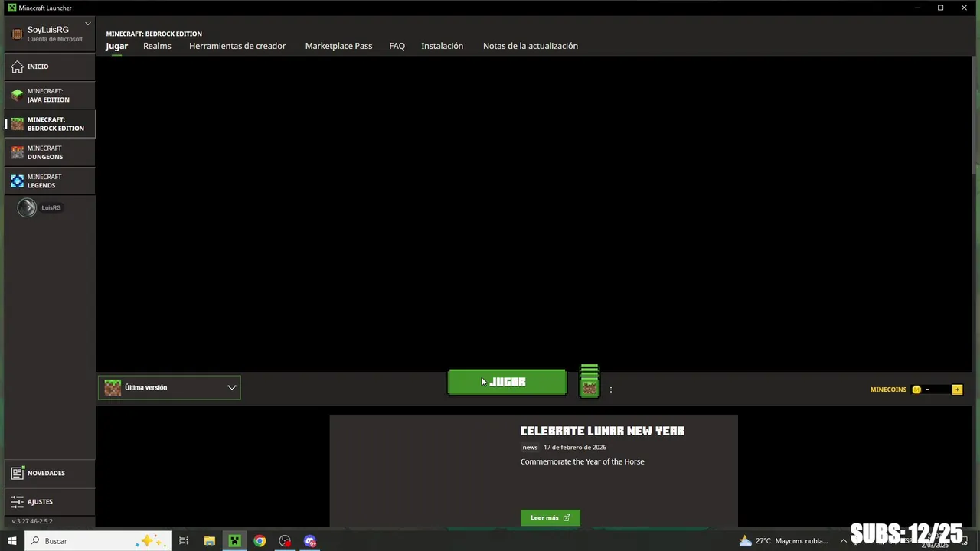Click the LuisRG profile avatar
980x551 pixels.
click(27, 207)
